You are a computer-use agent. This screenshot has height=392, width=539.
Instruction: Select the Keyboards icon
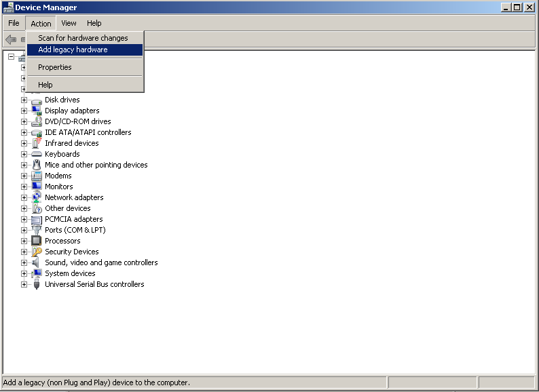[37, 154]
